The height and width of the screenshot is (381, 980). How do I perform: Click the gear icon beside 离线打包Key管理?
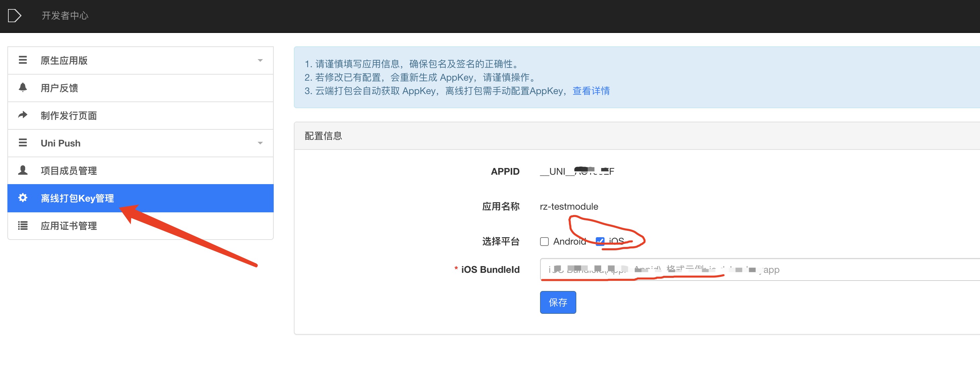[23, 198]
